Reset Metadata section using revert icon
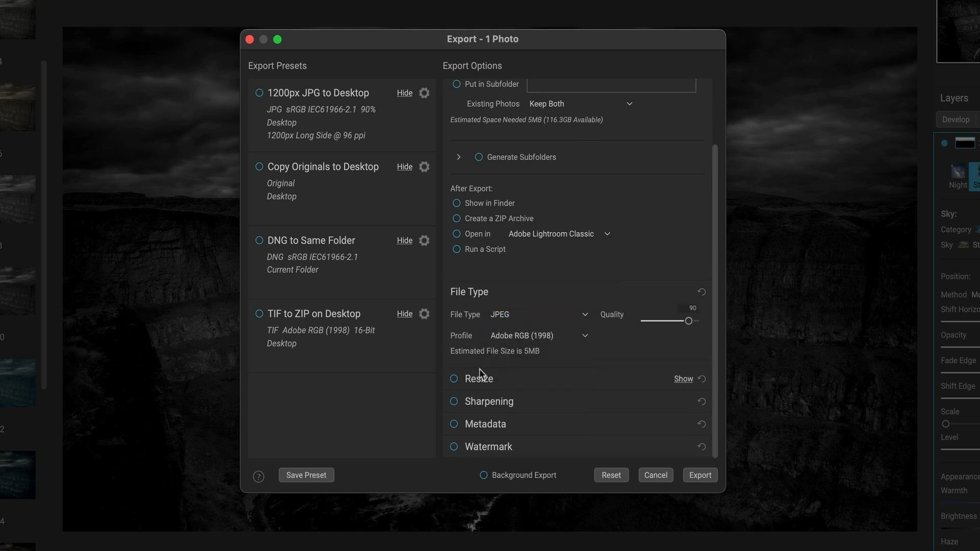Screen dimensions: 980x551 (701, 424)
